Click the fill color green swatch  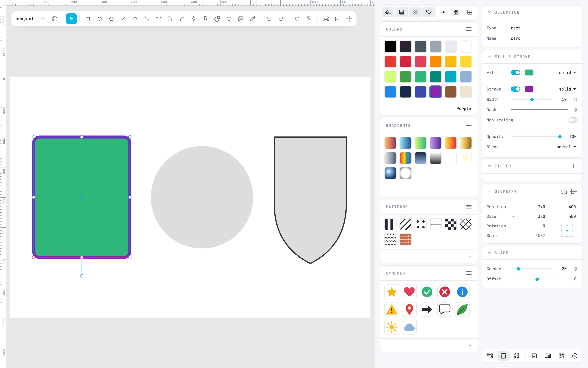(529, 72)
